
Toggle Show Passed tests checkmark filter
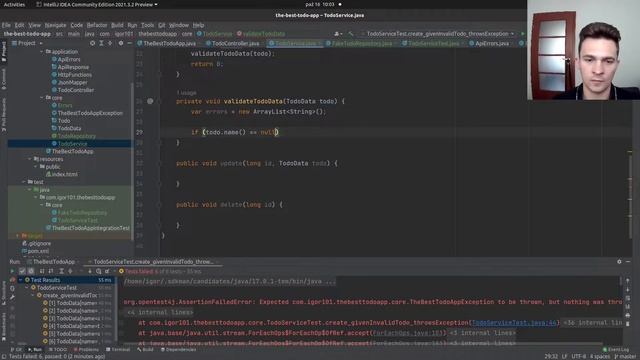[22, 271]
